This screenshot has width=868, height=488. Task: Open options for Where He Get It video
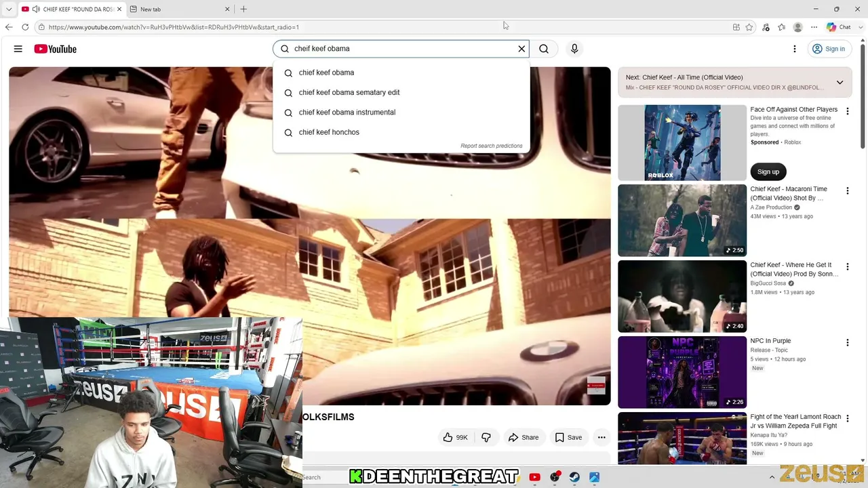pyautogui.click(x=847, y=267)
